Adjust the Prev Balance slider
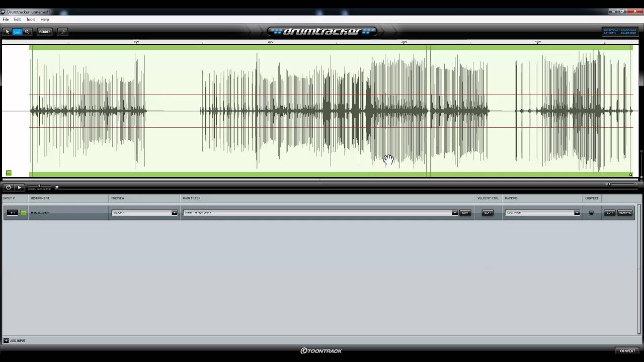The height and width of the screenshot is (362, 644). [x=39, y=186]
